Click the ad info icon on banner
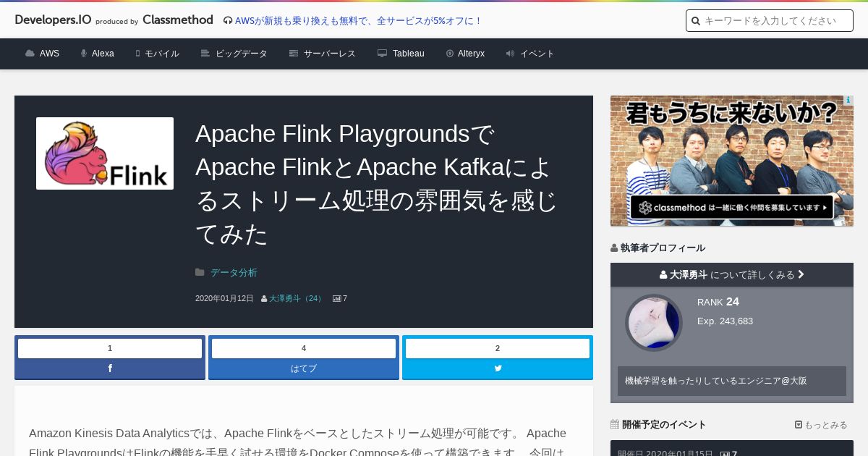Viewport: 868px width, 456px height. [x=848, y=101]
